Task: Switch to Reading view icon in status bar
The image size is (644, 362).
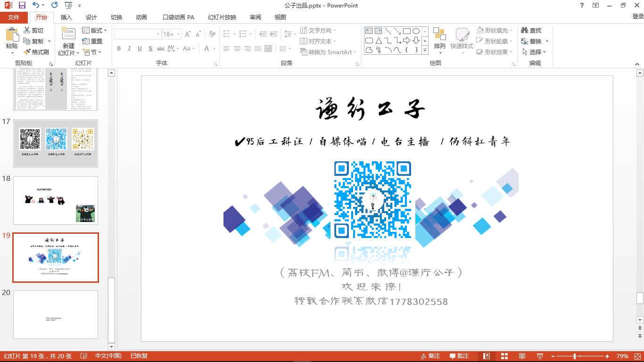Action: pos(522,356)
